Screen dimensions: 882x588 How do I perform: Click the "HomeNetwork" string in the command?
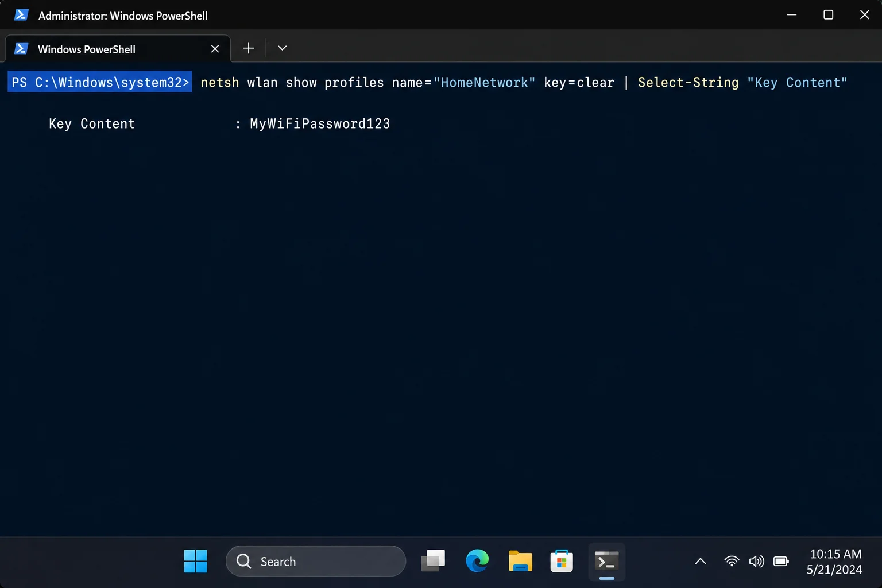tap(484, 83)
